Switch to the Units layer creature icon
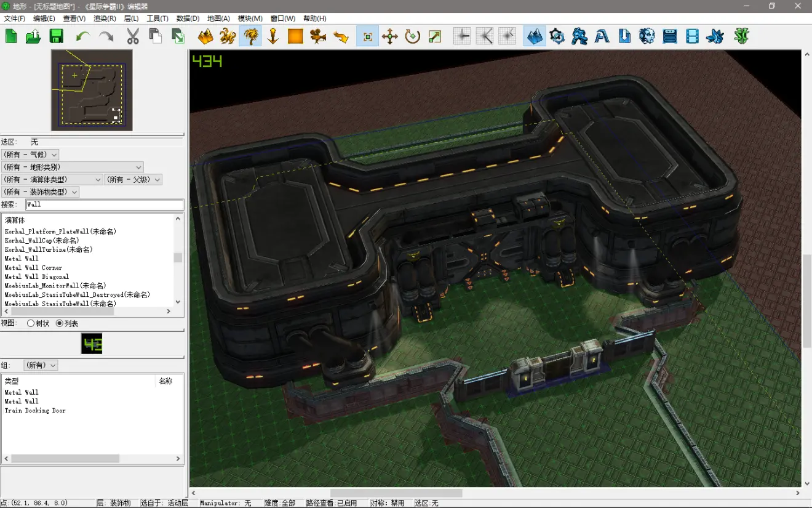 [228, 36]
